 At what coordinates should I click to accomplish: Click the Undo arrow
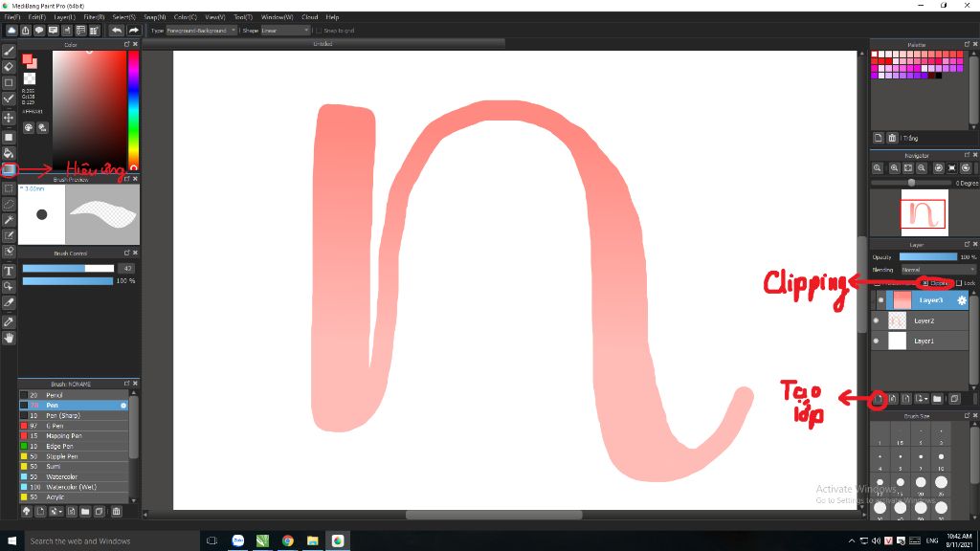(x=117, y=30)
